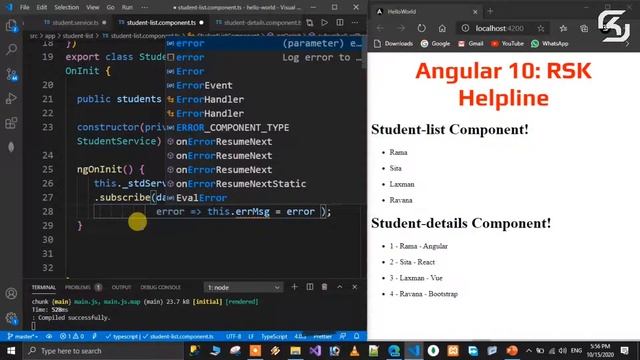Open the Go menu
Image resolution: width=640 pixels, height=360 pixels.
coord(111,7)
